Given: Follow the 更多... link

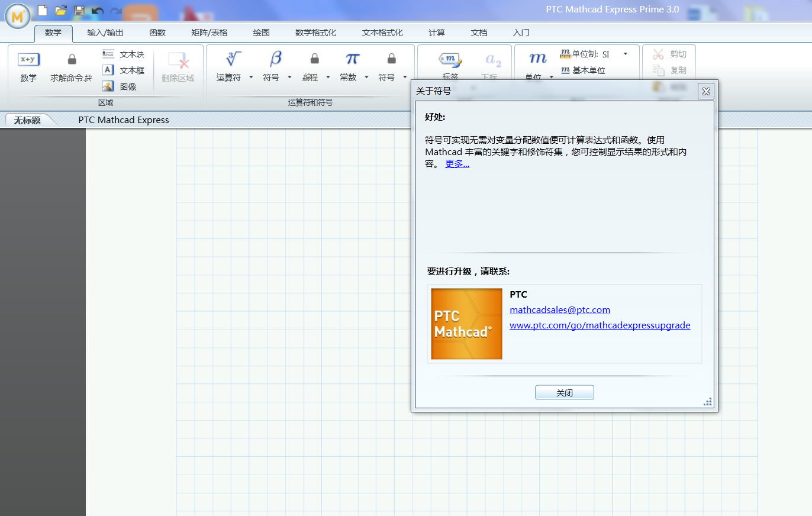Looking at the screenshot, I should (x=457, y=164).
